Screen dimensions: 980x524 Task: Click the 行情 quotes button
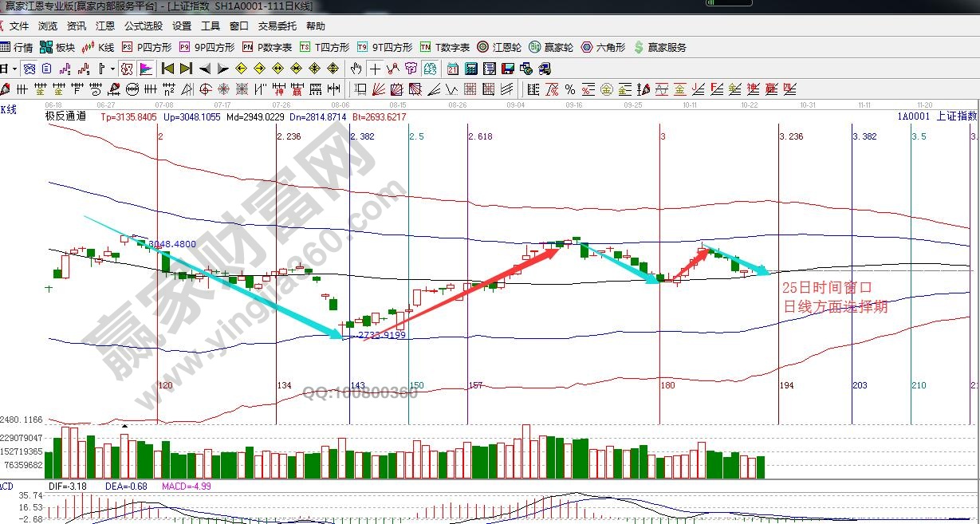coord(18,48)
